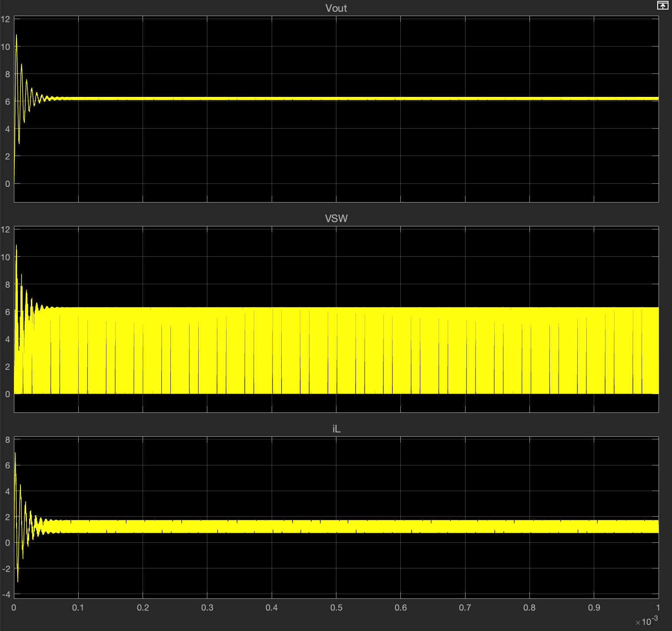Click the x-axis tick label 0.3
Viewport: 672px width, 631px height.
(x=207, y=608)
